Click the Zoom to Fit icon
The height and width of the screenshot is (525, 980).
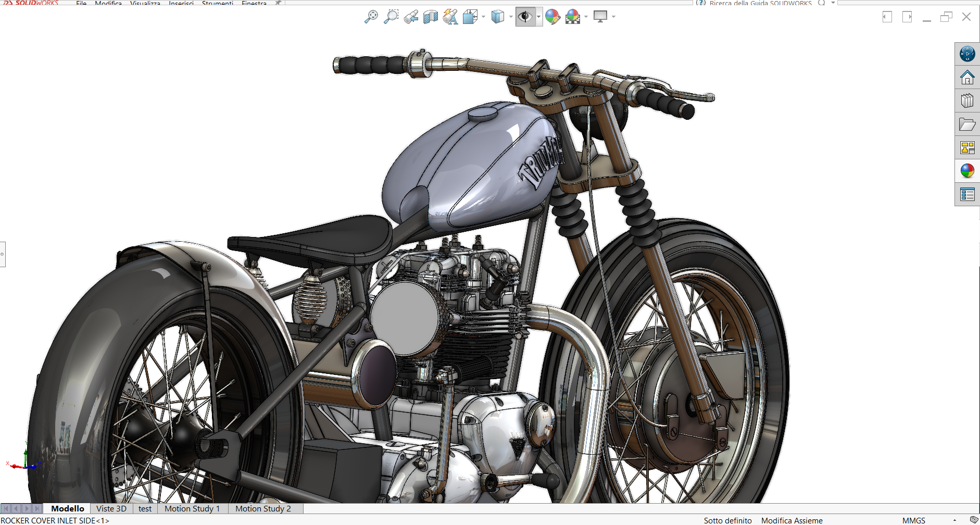coord(371,17)
